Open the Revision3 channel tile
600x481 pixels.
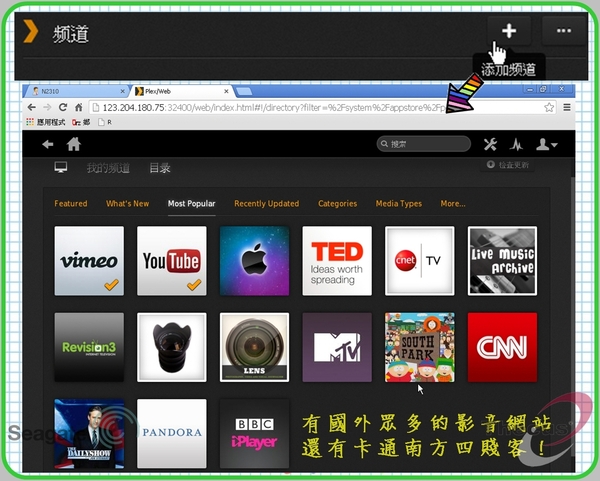click(89, 347)
